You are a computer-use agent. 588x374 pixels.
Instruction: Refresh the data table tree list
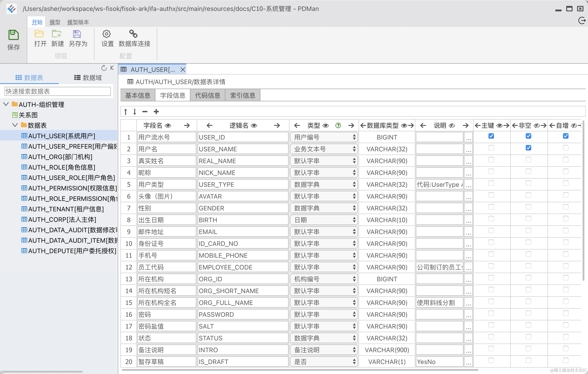click(x=104, y=68)
